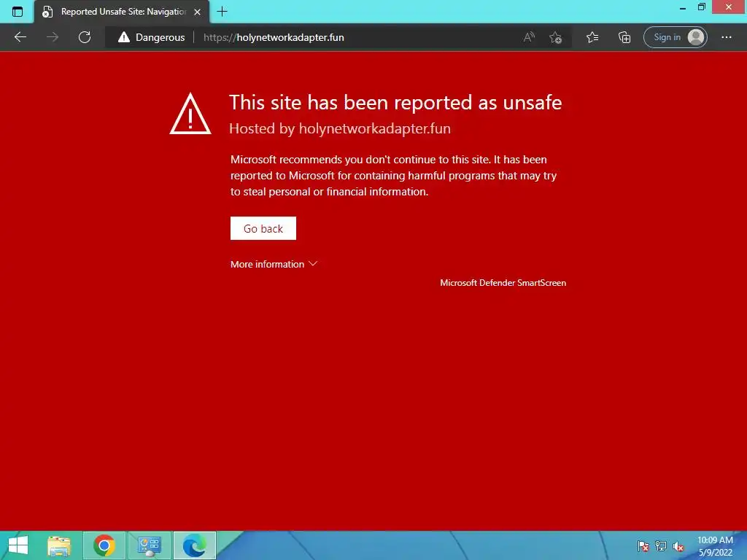Open the Read aloud icon

coord(529,37)
